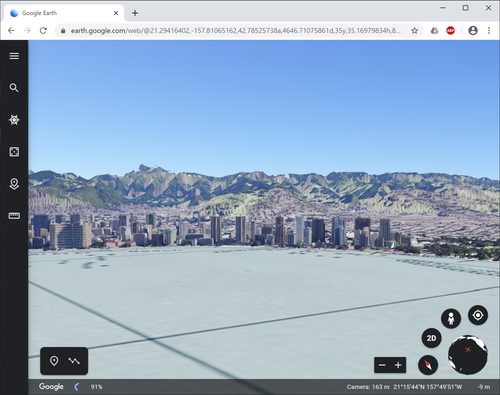
Task: Click the Google logo in status bar
Action: (51, 386)
